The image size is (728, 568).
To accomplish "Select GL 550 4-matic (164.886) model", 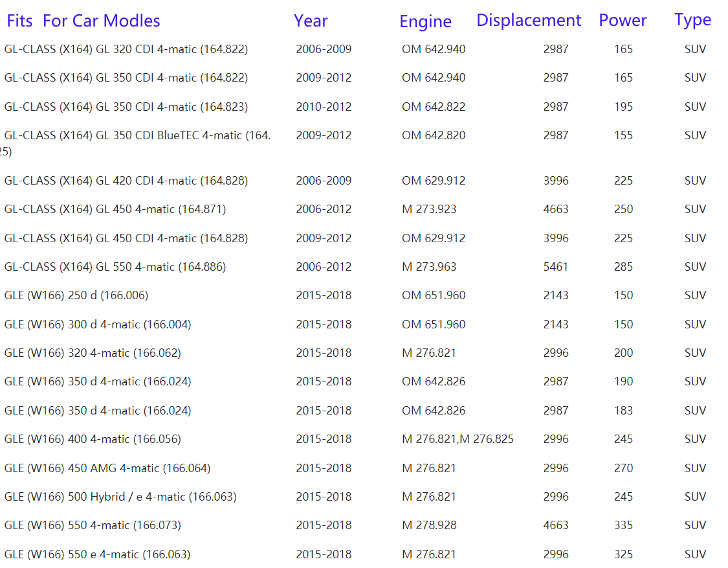I will [x=115, y=267].
